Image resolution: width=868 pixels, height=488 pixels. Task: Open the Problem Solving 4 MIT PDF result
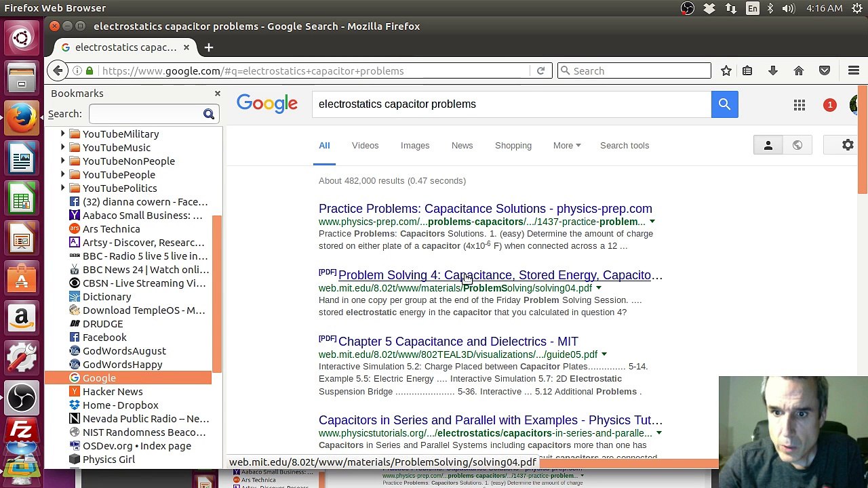click(x=500, y=275)
